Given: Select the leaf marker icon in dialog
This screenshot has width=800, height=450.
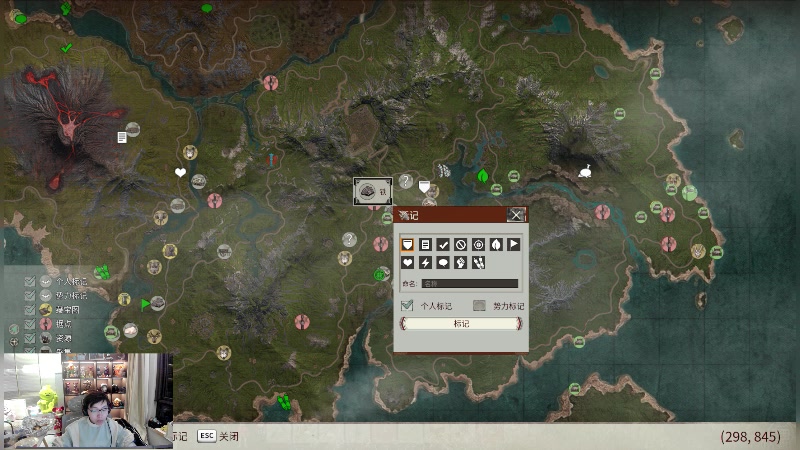Looking at the screenshot, I should 496,245.
